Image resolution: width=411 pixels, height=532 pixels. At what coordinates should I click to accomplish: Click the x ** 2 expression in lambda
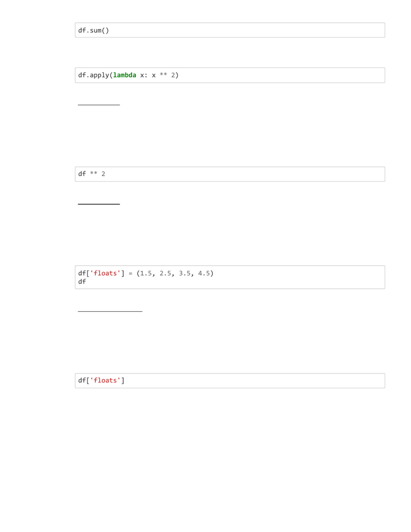(x=163, y=75)
